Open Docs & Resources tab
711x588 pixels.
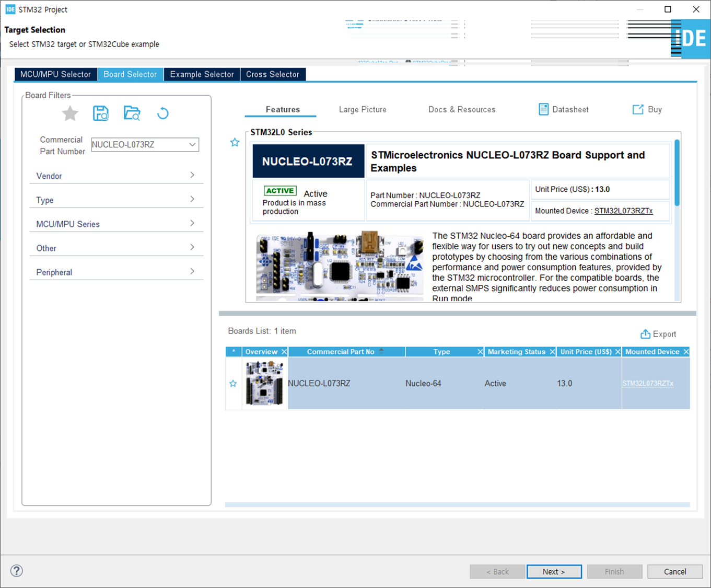pos(462,109)
